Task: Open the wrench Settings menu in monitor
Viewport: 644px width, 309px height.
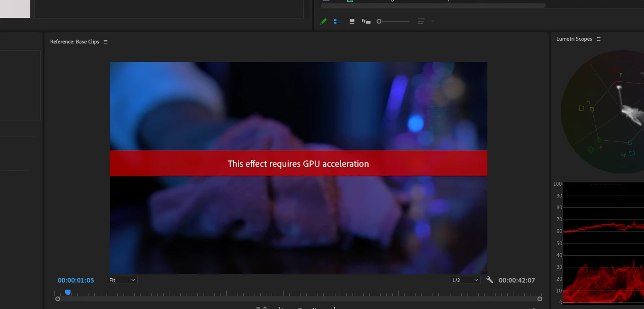Action: [x=490, y=280]
